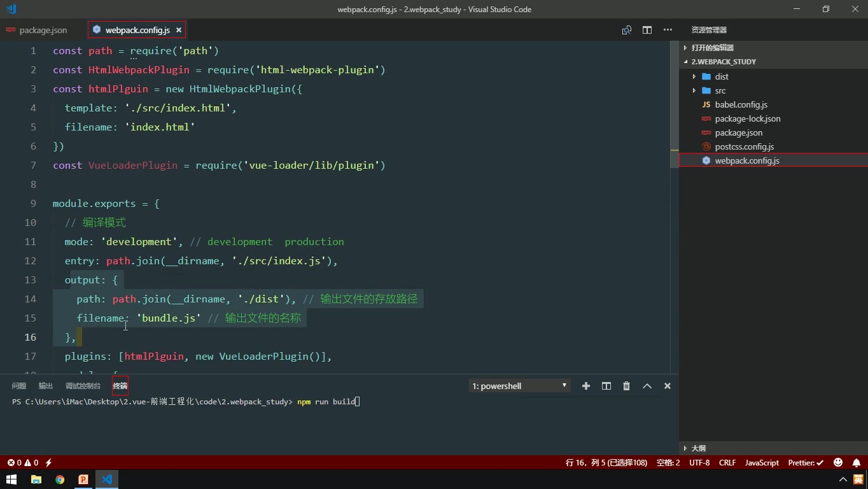Viewport: 868px width, 489px height.
Task: Create a new terminal with plus icon
Action: coord(586,386)
